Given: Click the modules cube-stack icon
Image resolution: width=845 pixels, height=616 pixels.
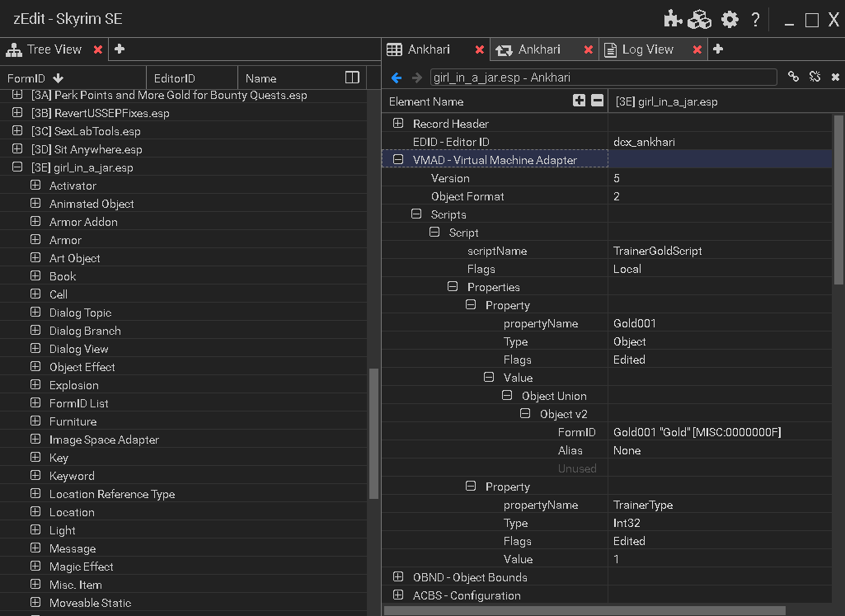Looking at the screenshot, I should pos(699,19).
